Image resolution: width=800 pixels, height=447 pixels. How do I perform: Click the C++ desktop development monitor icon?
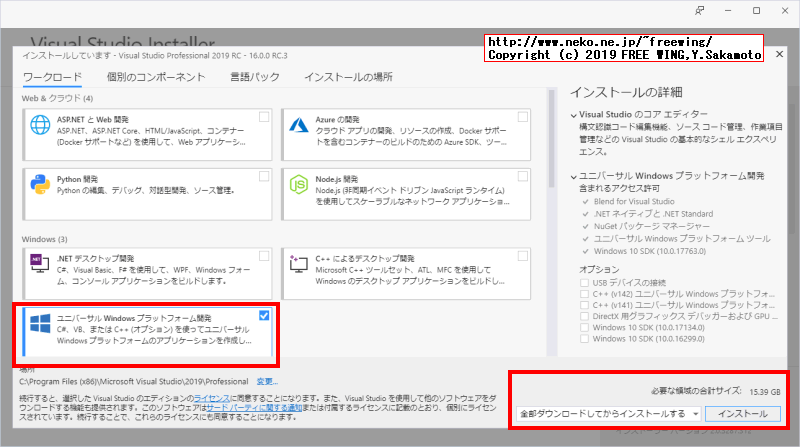coord(298,263)
